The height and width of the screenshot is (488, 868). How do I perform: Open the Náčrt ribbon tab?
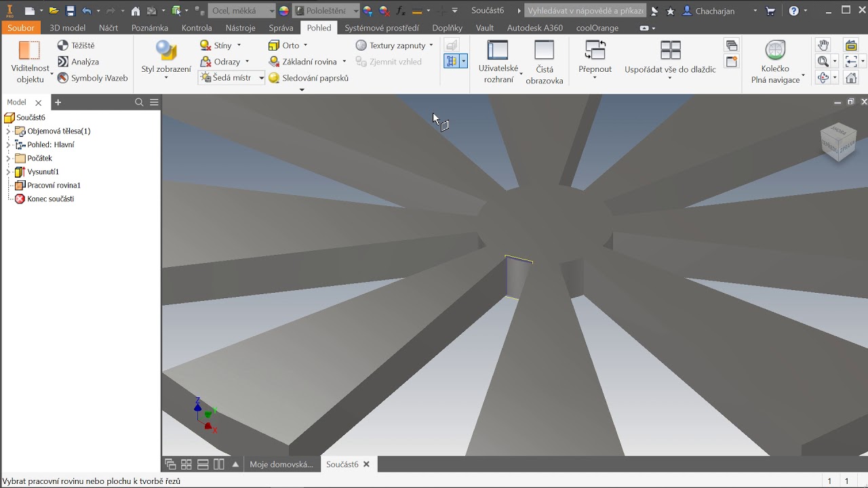click(108, 28)
